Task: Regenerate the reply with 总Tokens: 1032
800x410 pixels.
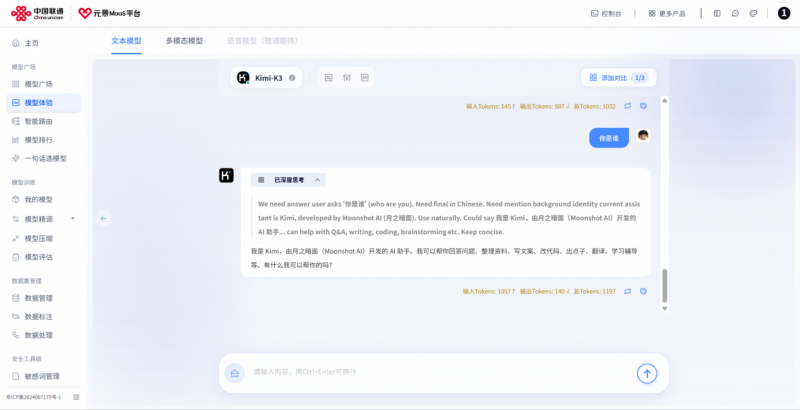Action: point(628,106)
